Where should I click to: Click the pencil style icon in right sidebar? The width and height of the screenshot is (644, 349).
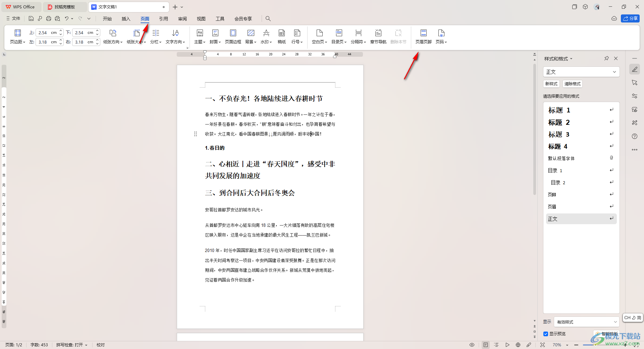click(x=634, y=69)
